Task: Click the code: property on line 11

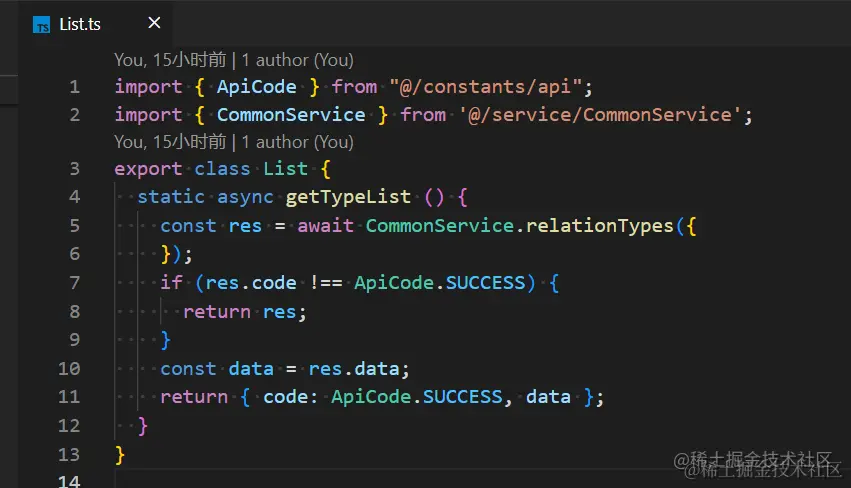Action: [x=290, y=397]
